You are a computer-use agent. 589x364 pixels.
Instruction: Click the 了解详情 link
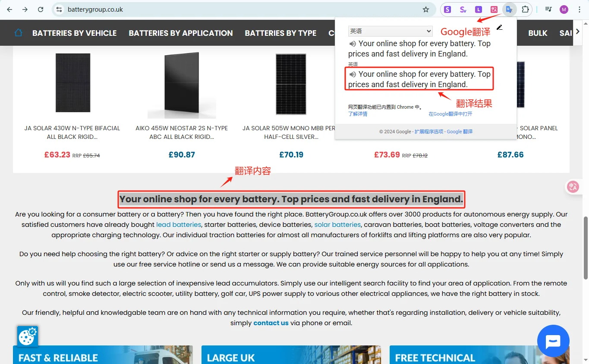(358, 114)
